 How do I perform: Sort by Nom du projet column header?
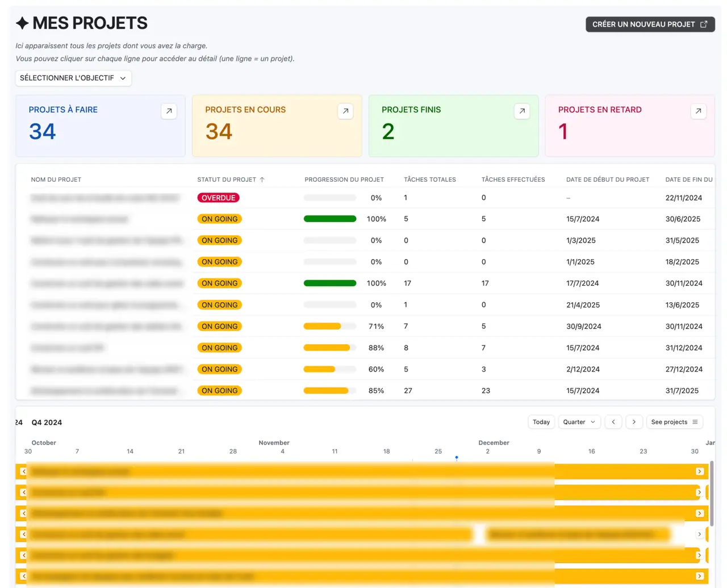coord(56,180)
